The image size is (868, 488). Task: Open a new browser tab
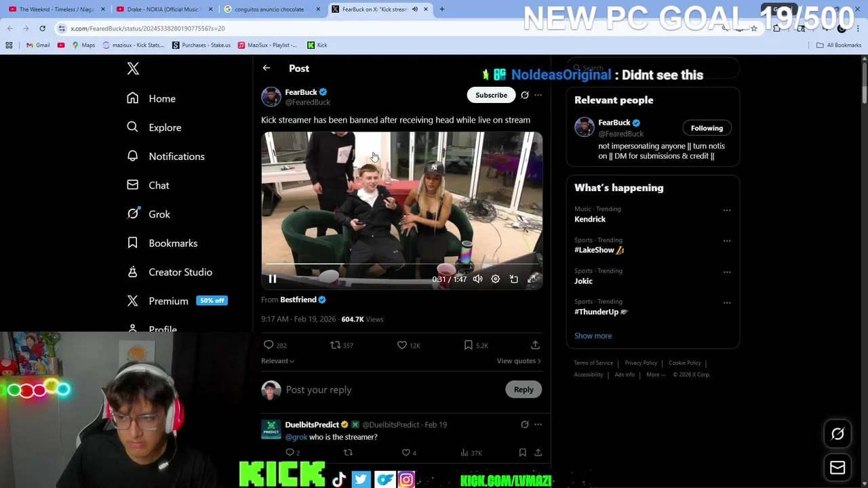click(441, 9)
